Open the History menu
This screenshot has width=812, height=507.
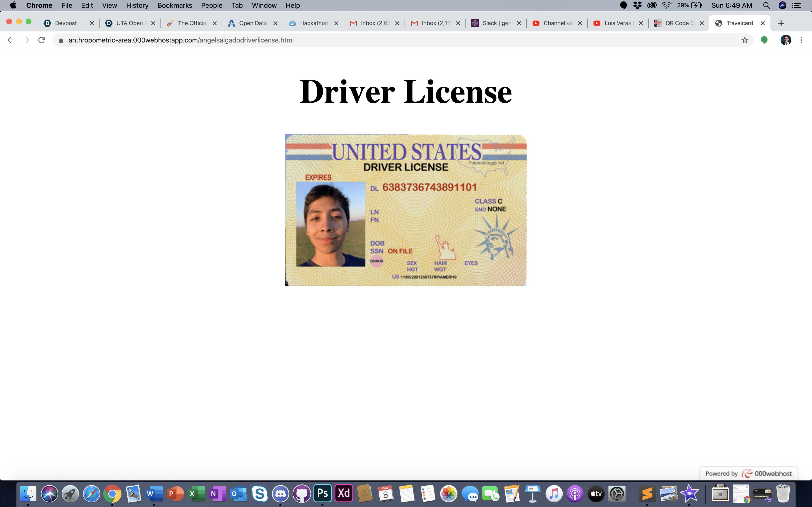click(x=137, y=5)
